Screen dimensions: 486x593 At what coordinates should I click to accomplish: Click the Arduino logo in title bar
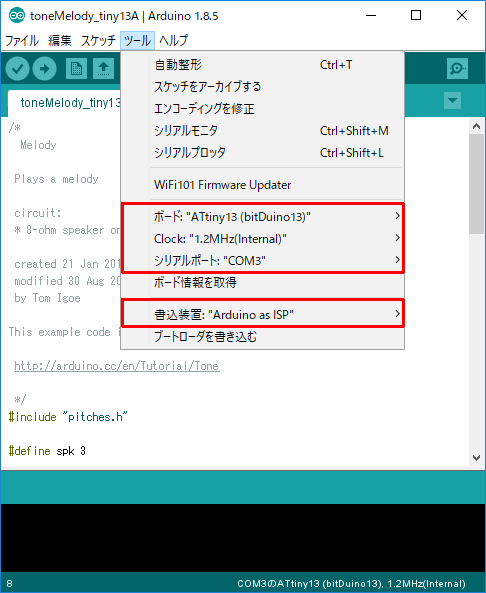point(16,16)
